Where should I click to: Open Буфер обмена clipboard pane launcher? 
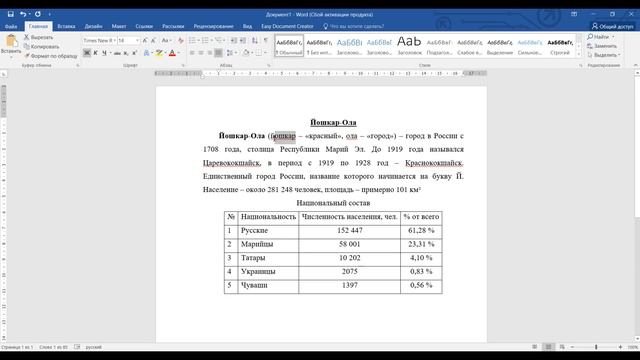78,65
